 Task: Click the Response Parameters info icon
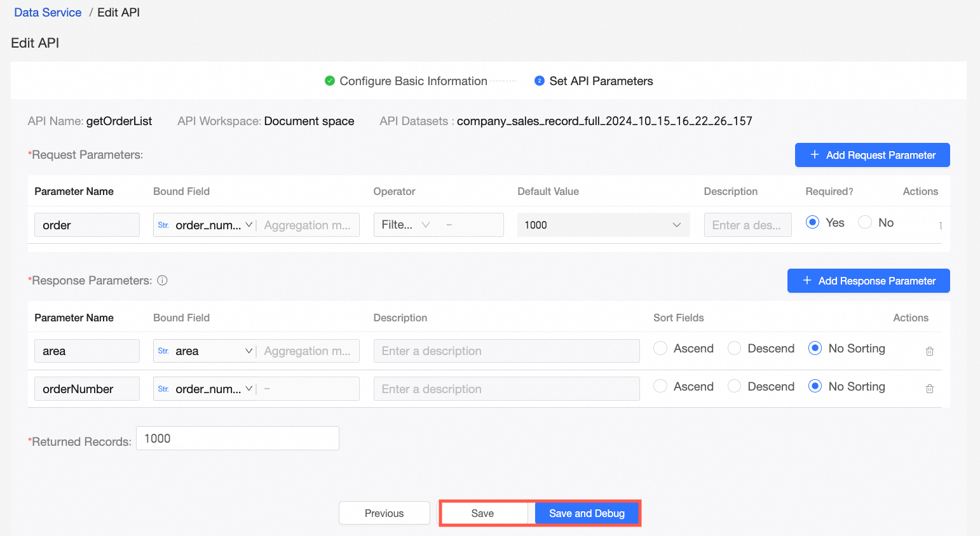[162, 281]
